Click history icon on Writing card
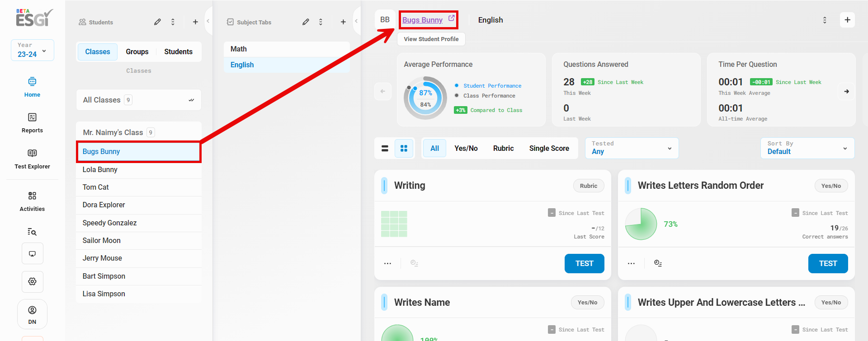Viewport: 868px width, 341px height. pos(414,263)
